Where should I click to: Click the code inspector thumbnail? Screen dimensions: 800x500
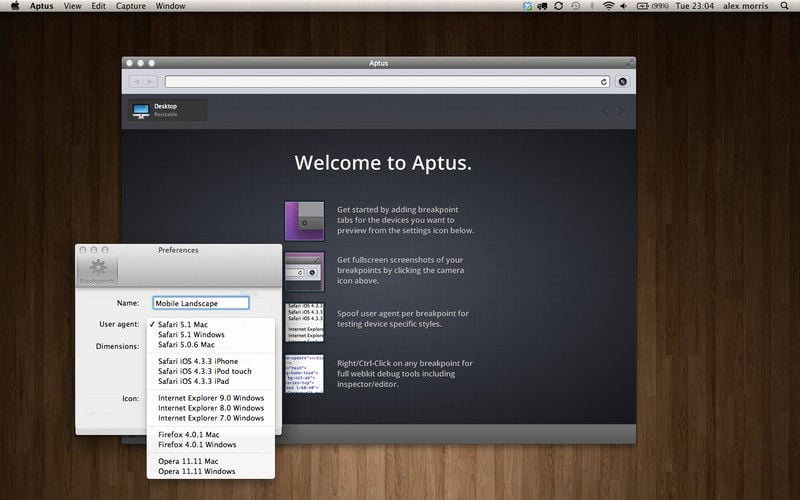pos(305,374)
